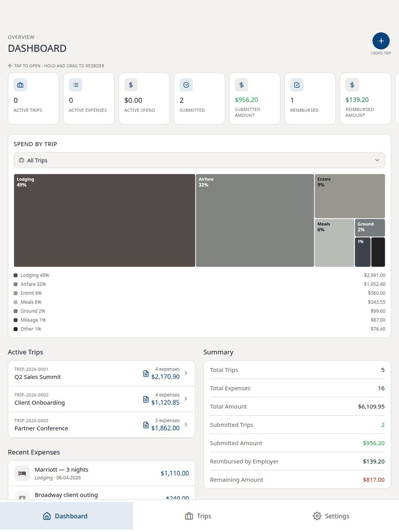Open the Active Trips suitcase icon card
This screenshot has width=399, height=532.
coord(34,98)
